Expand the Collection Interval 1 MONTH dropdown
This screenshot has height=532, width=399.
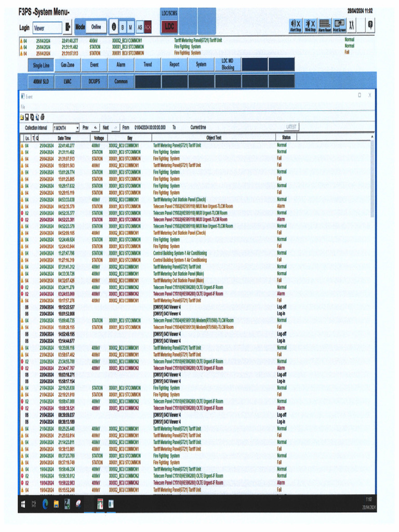(77, 127)
